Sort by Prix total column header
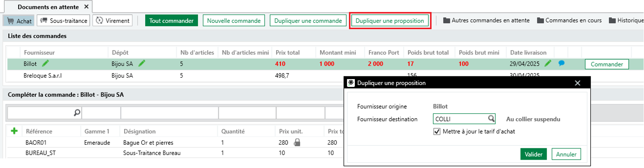Screen dimensions: 644x168 288,52
